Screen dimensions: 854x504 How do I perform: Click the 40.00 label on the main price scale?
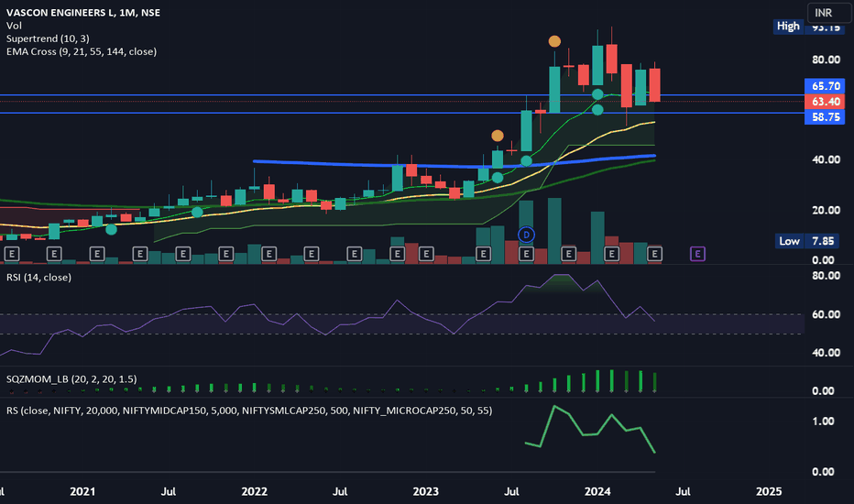827,159
